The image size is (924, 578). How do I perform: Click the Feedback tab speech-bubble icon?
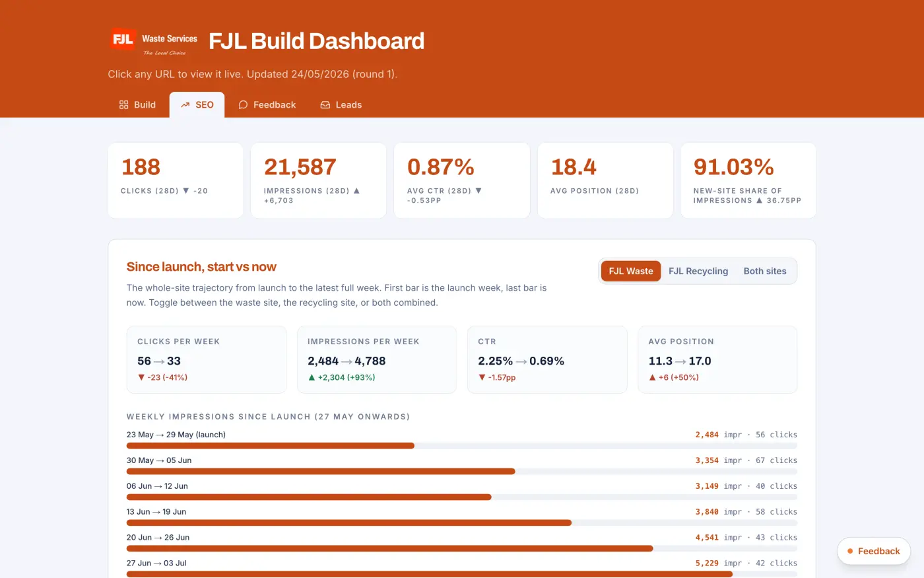click(243, 105)
